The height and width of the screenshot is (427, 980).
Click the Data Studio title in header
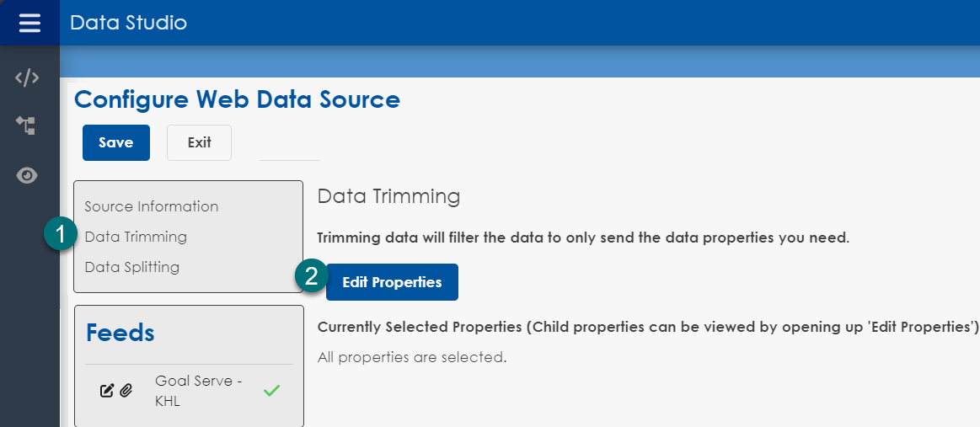(128, 23)
